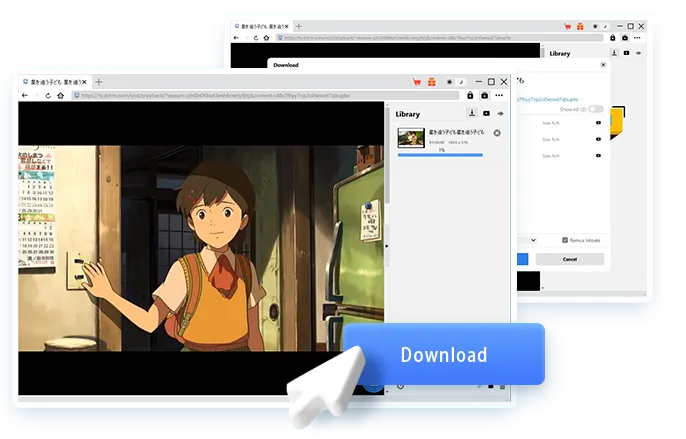Image resolution: width=686 pixels, height=439 pixels.
Task: Open the gift icon in front window
Action: (x=432, y=82)
